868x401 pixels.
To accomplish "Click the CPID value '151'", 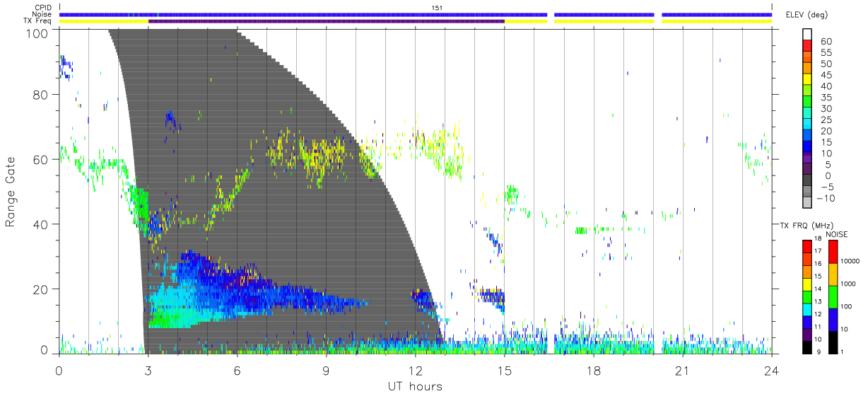I will 437,8.
